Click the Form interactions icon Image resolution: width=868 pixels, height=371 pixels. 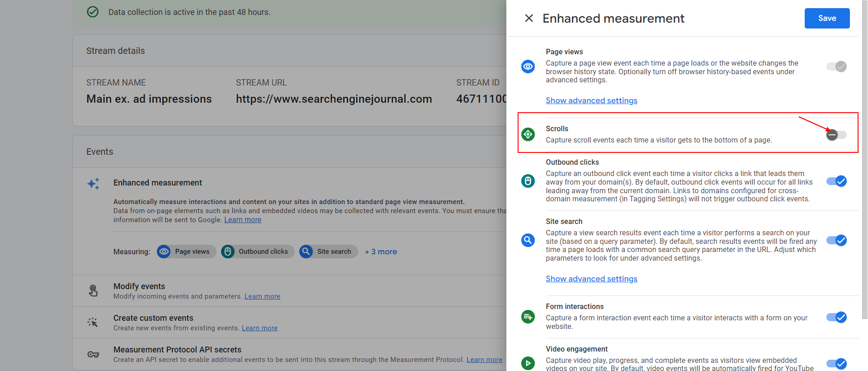528,317
